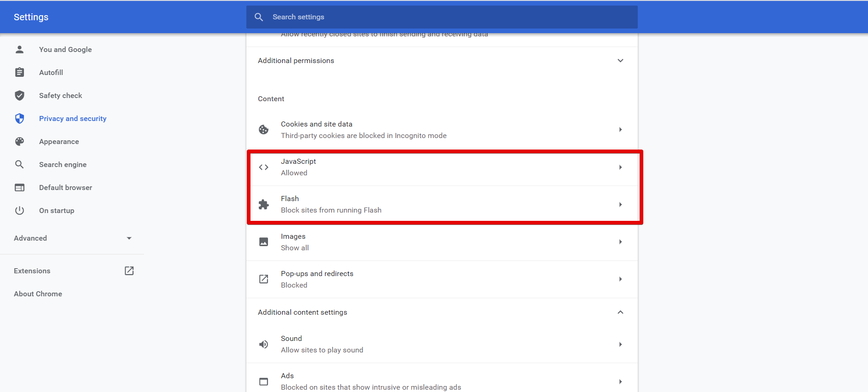Open JavaScript settings via its arrow
This screenshot has width=868, height=392.
pyautogui.click(x=620, y=167)
